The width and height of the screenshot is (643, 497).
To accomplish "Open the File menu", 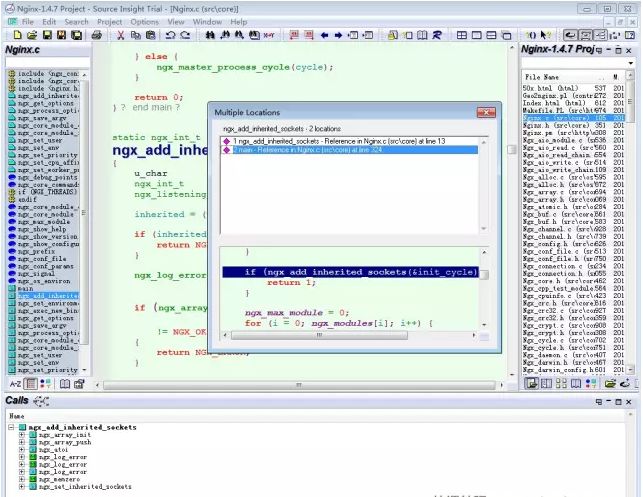I will 28,22.
